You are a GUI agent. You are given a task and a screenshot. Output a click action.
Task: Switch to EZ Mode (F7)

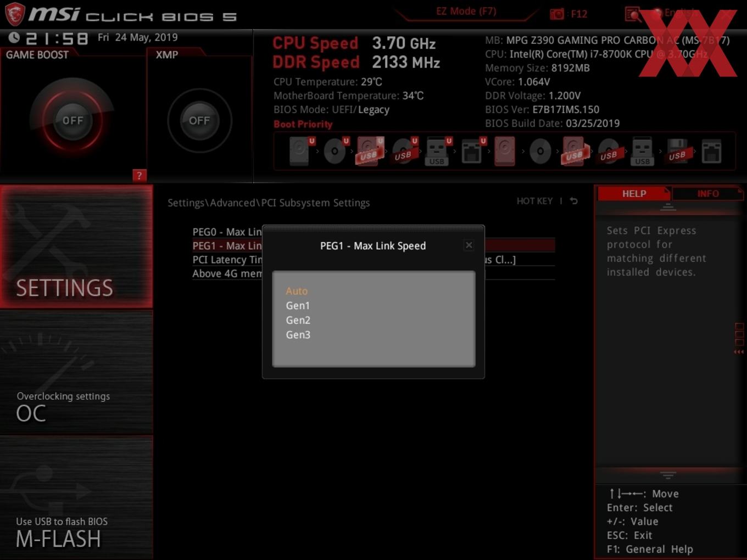(466, 11)
